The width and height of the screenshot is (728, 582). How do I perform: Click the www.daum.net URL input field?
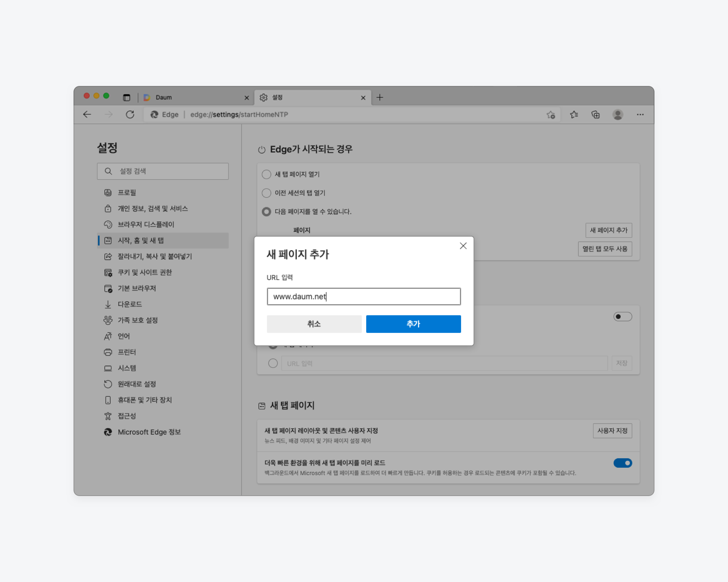coord(363,297)
